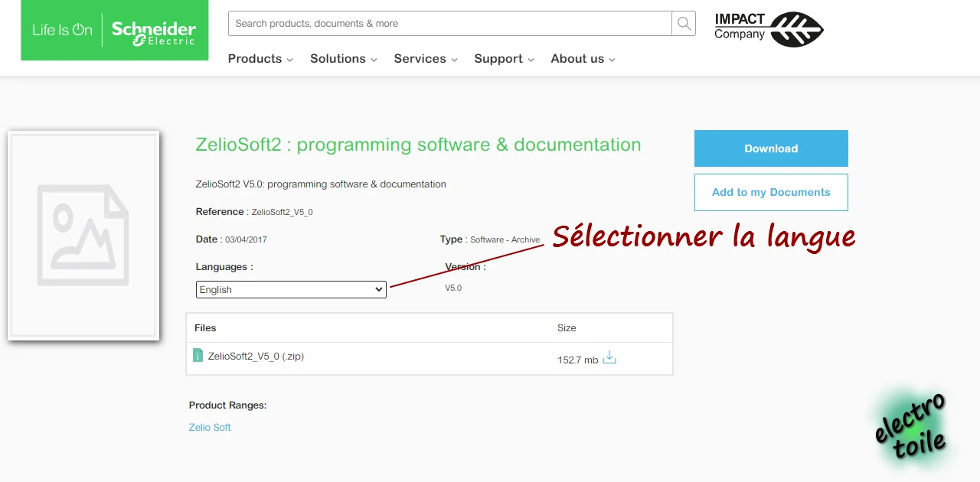Focus the Search products, documents field

coord(450,24)
